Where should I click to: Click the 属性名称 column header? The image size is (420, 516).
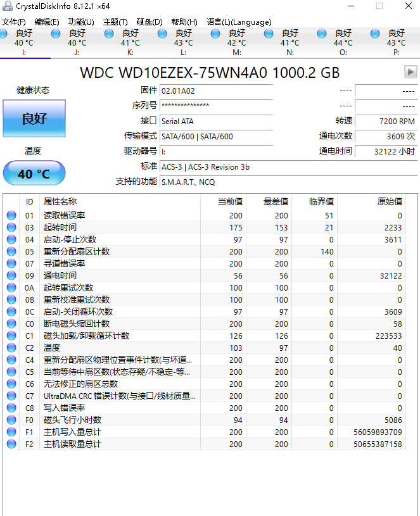pyautogui.click(x=120, y=201)
